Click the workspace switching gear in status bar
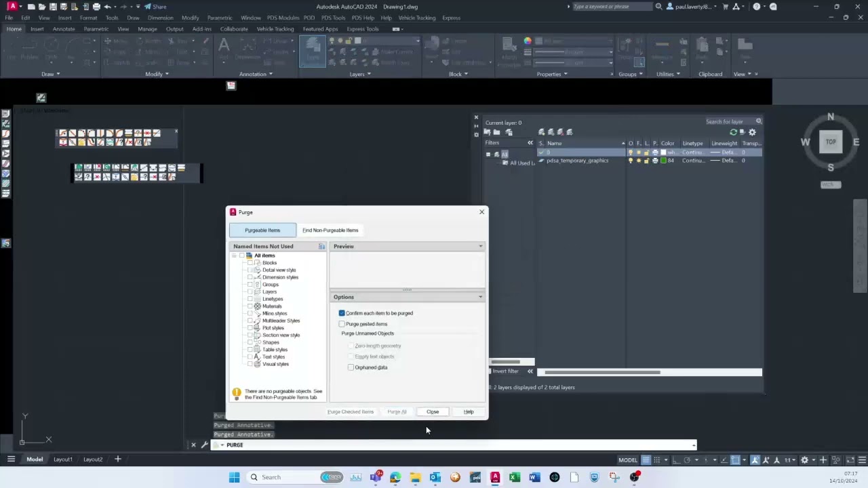Screen dimensions: 868x488 tap(804, 460)
